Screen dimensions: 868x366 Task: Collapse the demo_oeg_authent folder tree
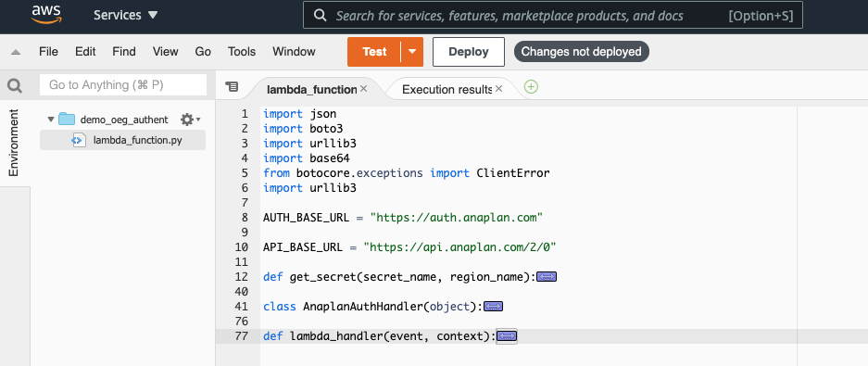[51, 119]
